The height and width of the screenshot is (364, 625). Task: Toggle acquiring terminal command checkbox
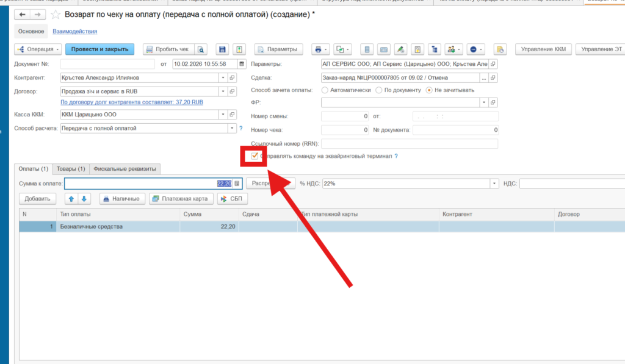click(255, 156)
